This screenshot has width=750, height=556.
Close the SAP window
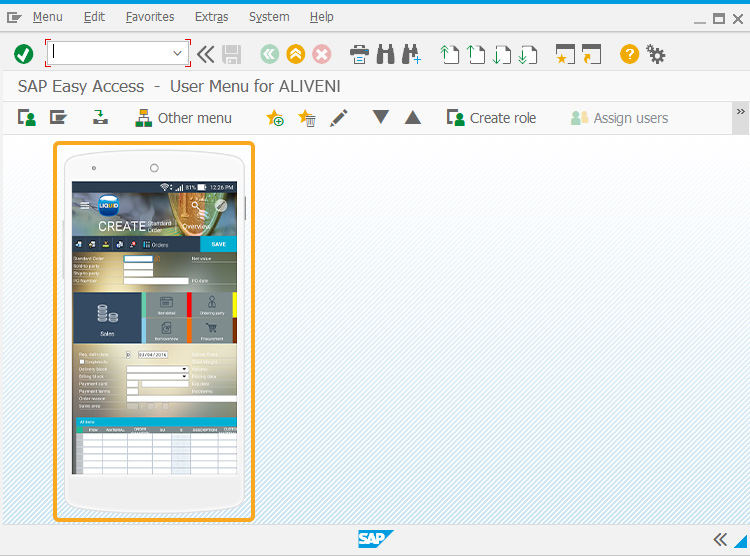tap(738, 19)
